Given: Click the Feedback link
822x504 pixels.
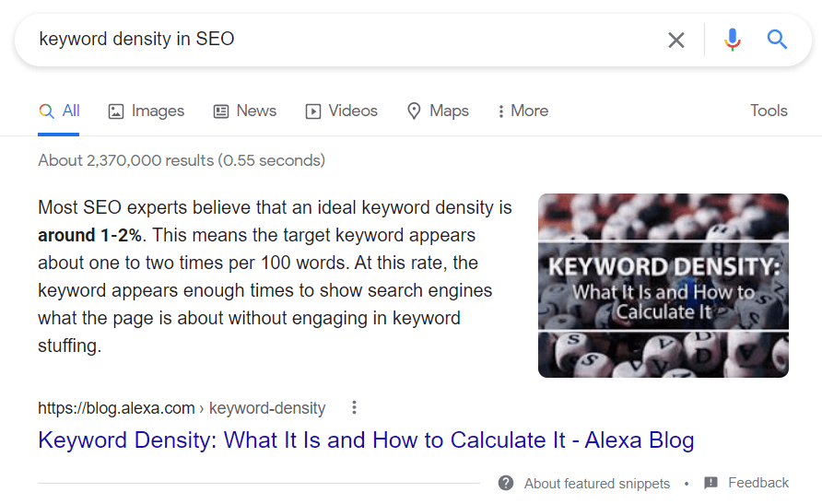Looking at the screenshot, I should (758, 483).
